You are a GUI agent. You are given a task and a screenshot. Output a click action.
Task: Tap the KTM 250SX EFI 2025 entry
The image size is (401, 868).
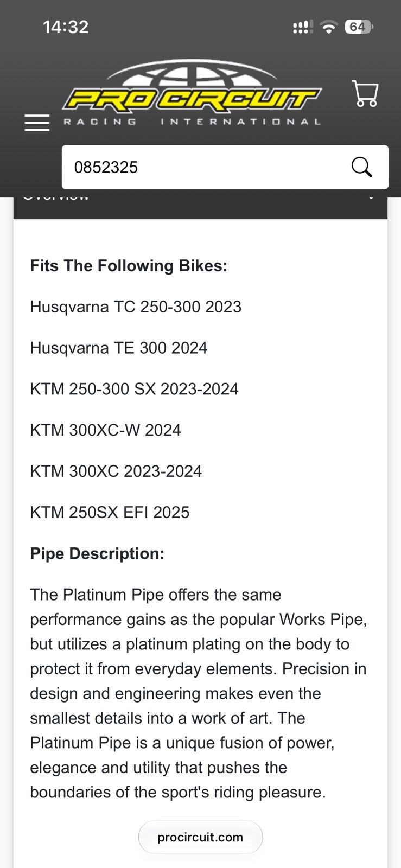click(x=110, y=513)
